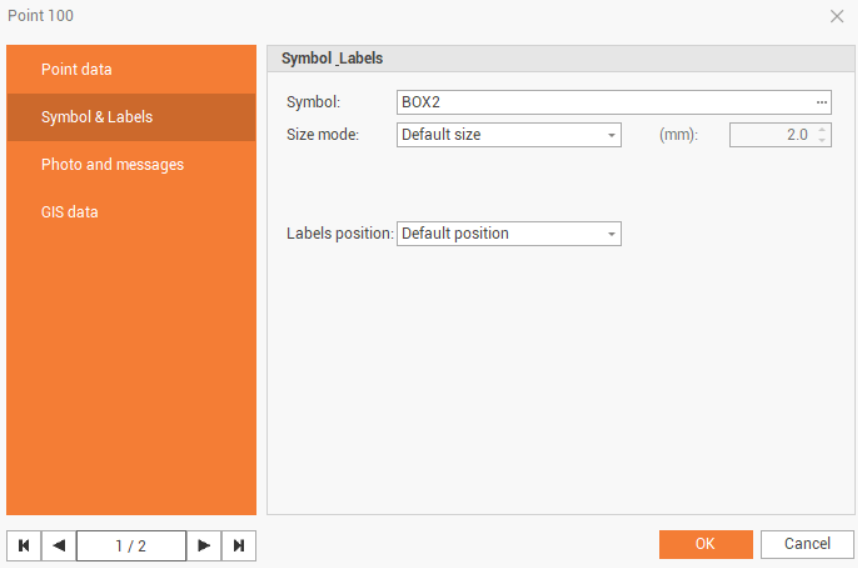
Task: Show the GIS data tab
Action: (x=69, y=212)
